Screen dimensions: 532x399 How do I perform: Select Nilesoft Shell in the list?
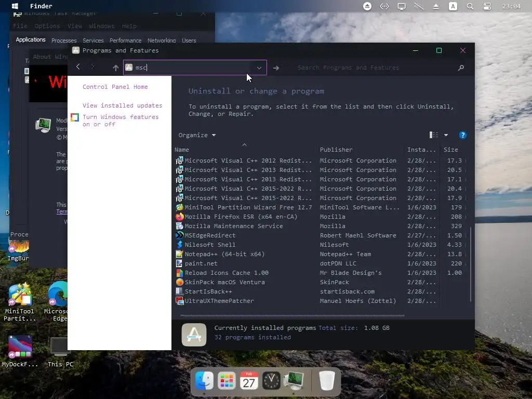pos(320,245)
